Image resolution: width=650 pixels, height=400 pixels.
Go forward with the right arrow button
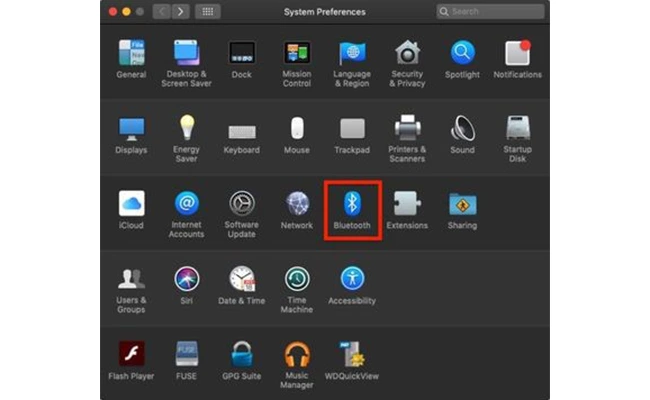[181, 12]
